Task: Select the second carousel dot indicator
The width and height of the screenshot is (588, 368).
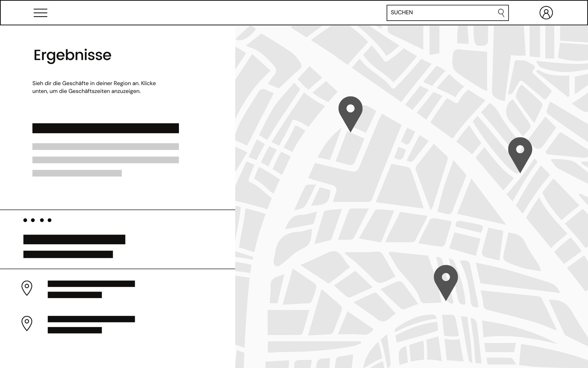Action: point(33,220)
